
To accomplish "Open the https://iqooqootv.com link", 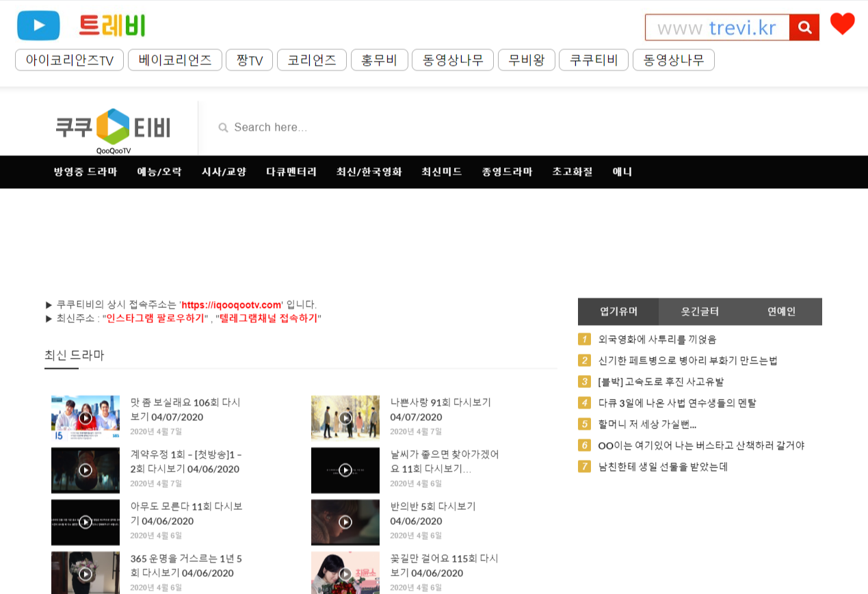I will click(232, 305).
